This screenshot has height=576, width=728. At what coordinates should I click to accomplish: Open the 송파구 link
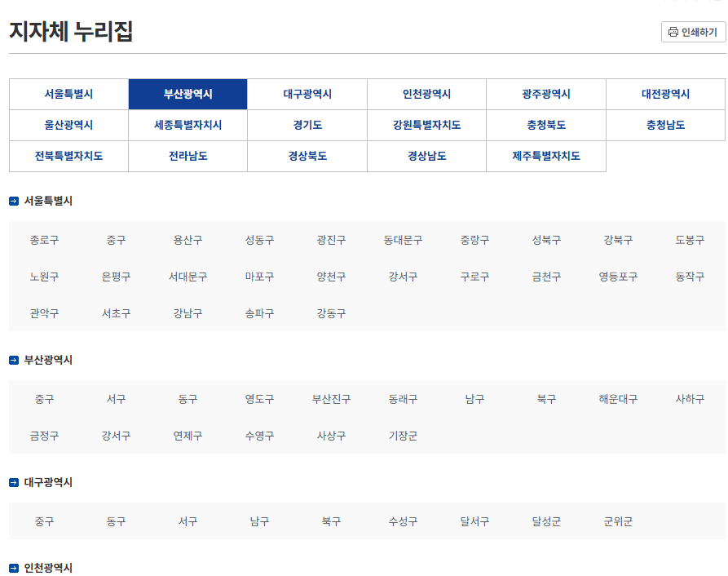(x=259, y=313)
